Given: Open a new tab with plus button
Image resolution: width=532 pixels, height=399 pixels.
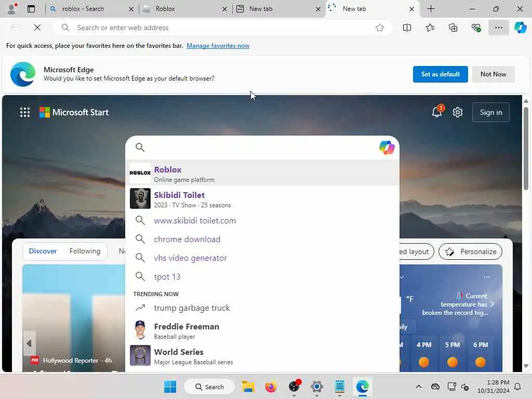Looking at the screenshot, I should (431, 9).
